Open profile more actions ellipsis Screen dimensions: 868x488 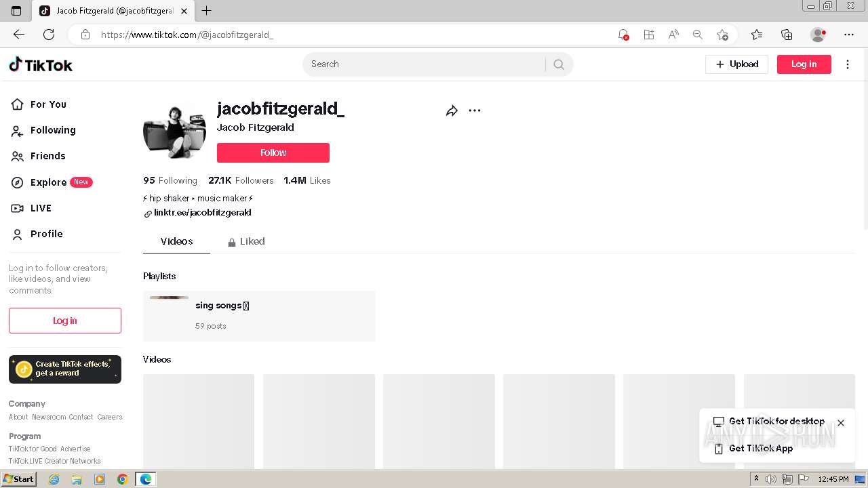coord(475,110)
